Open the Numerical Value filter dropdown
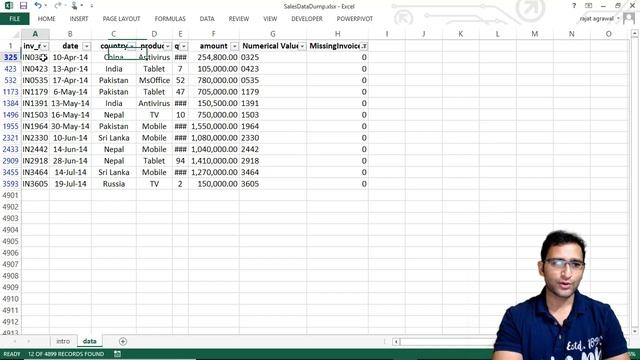This screenshot has width=640, height=360. point(302,46)
